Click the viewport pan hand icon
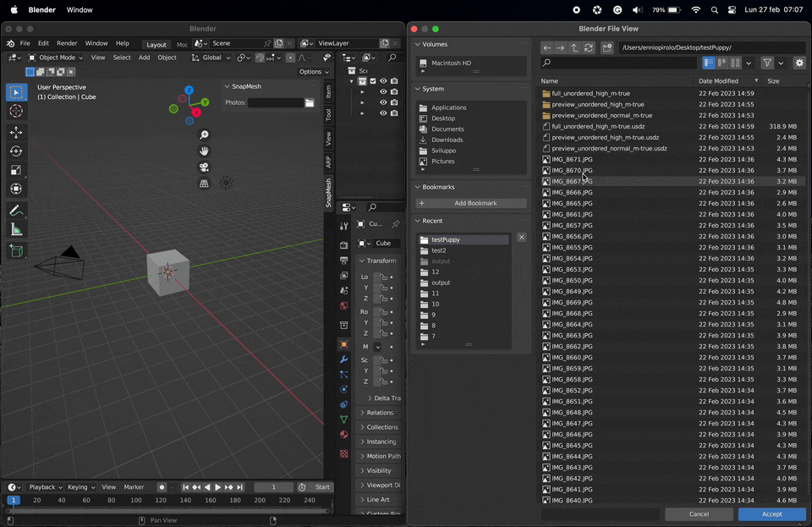The width and height of the screenshot is (812, 527). [x=204, y=151]
